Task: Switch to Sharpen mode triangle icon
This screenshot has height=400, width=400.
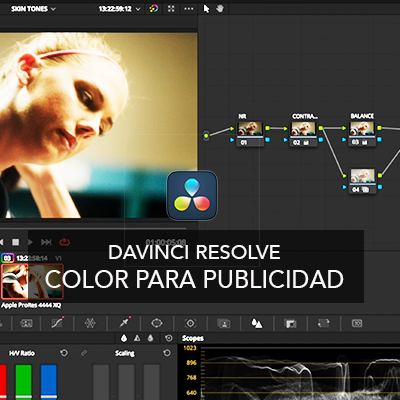Action: click(137, 338)
